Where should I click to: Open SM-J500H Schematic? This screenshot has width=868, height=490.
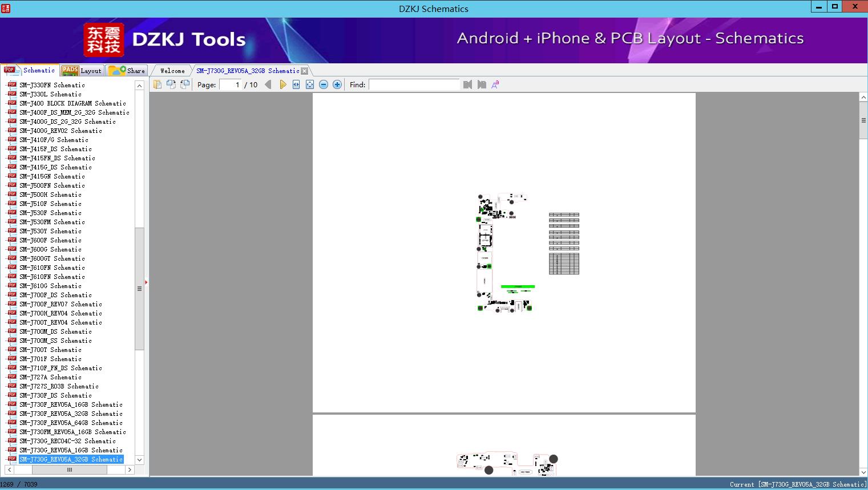click(x=50, y=195)
